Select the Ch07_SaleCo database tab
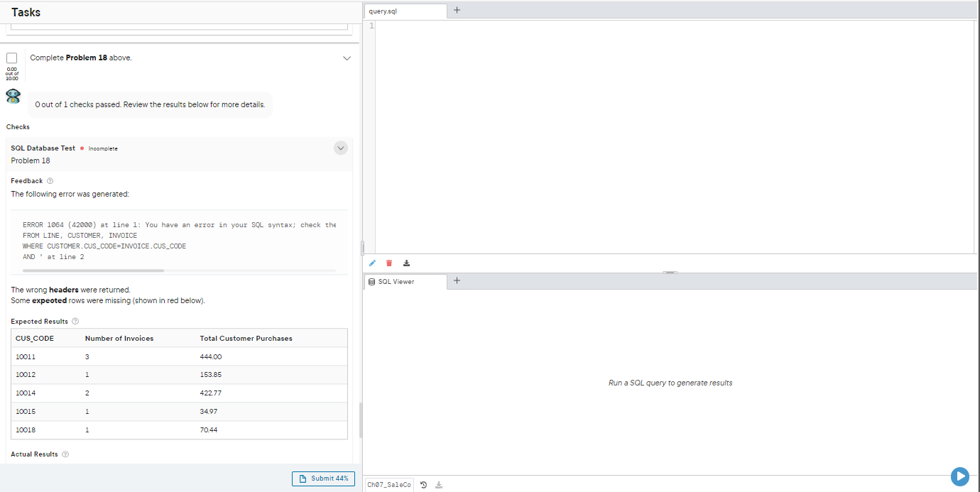The width and height of the screenshot is (980, 492). tap(388, 485)
